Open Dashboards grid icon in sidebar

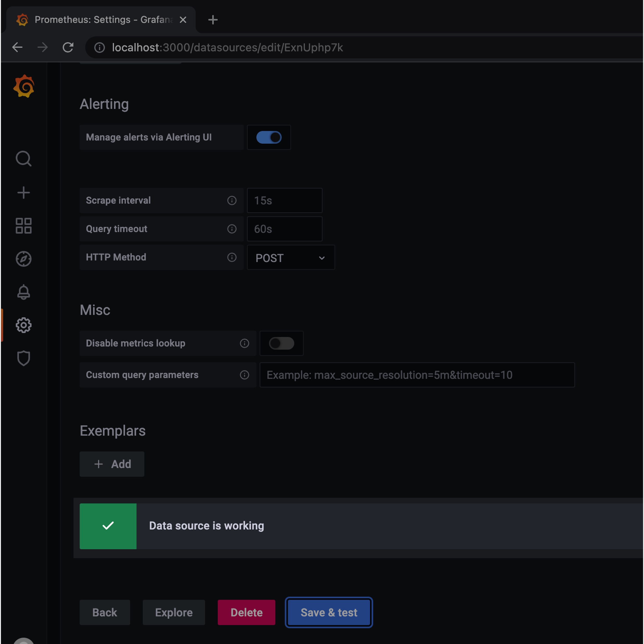(x=23, y=226)
